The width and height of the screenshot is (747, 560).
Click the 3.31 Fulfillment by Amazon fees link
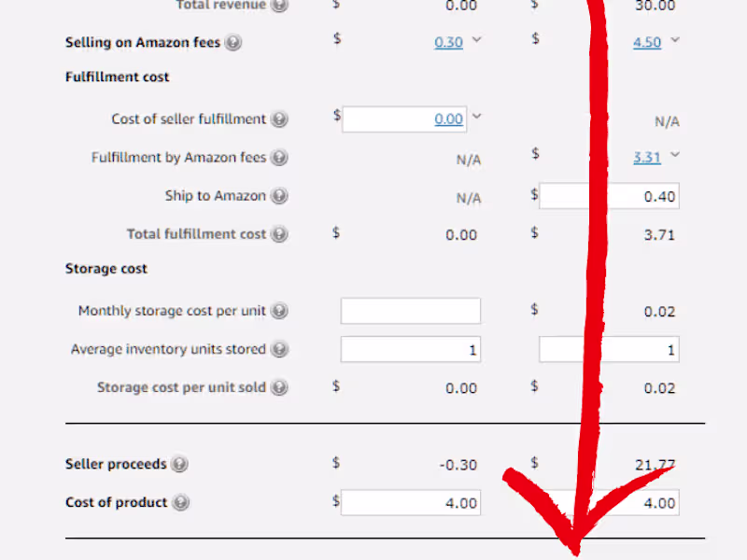tap(647, 158)
